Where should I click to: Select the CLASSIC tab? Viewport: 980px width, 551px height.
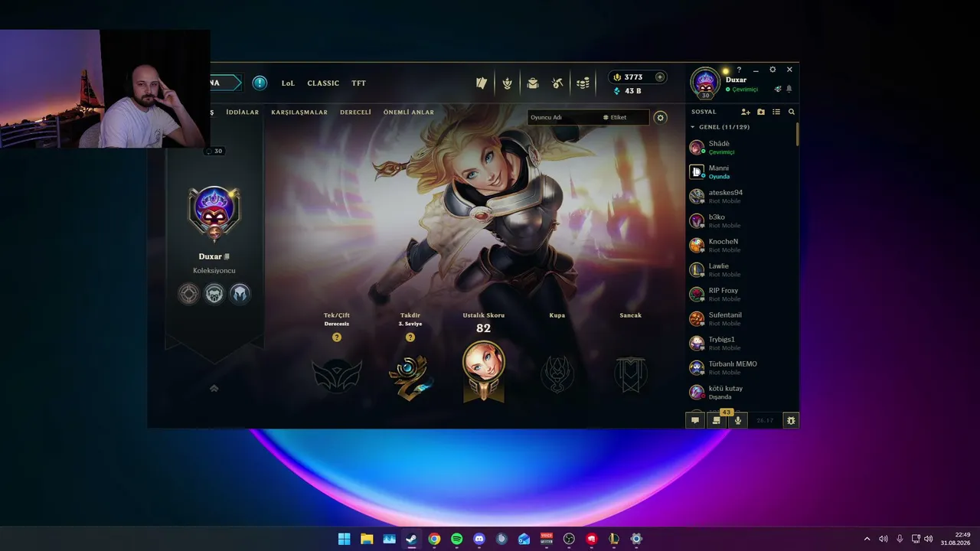(323, 83)
